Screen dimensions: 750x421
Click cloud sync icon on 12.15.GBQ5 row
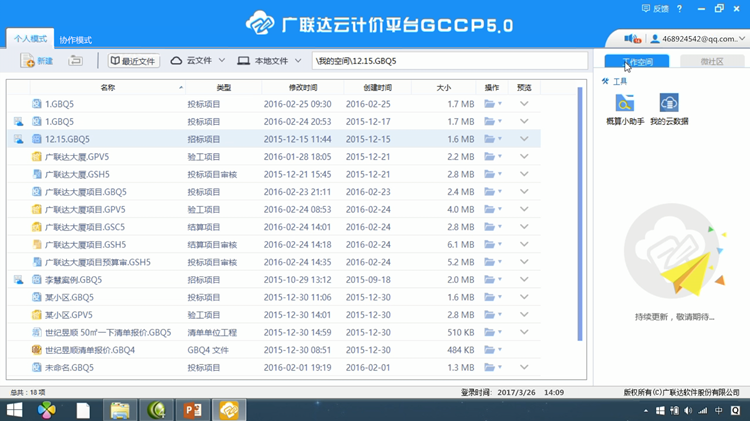click(x=19, y=139)
